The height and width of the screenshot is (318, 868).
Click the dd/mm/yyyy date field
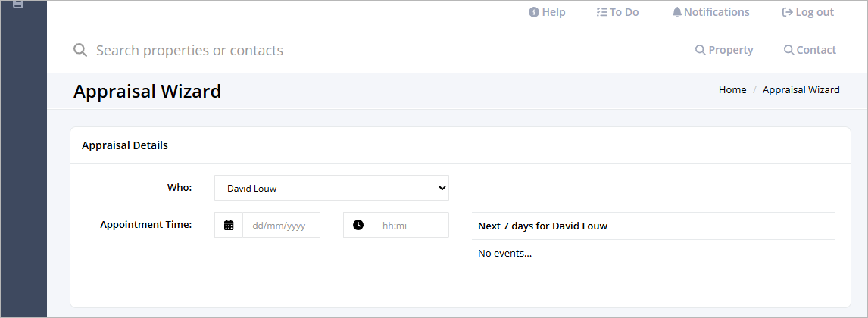tap(281, 225)
